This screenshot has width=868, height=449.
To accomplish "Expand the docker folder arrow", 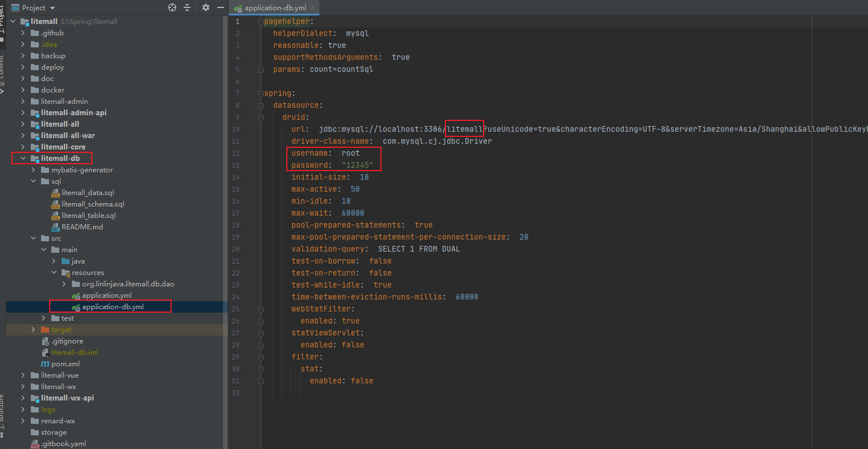I will pyautogui.click(x=23, y=90).
